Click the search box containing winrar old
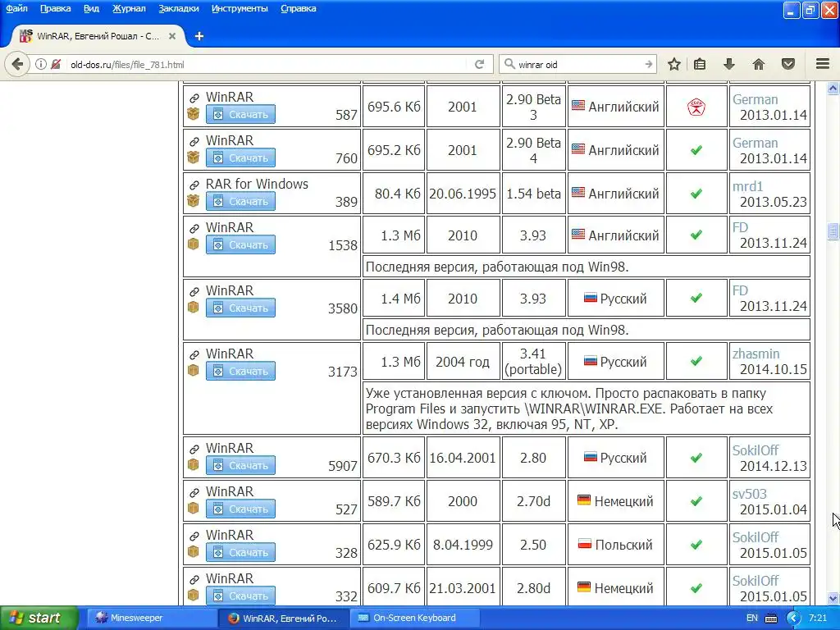Viewport: 840px width, 630px height. (578, 64)
